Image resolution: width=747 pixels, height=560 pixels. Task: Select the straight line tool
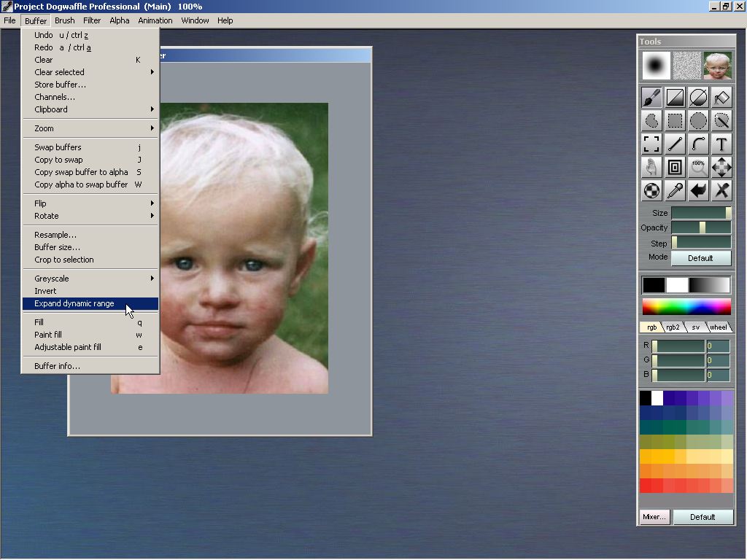tap(675, 144)
